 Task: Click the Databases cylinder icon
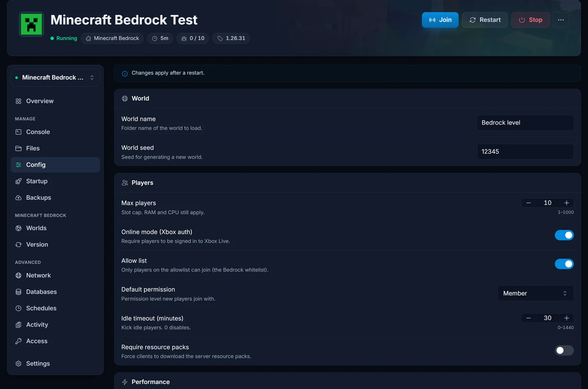(x=18, y=292)
